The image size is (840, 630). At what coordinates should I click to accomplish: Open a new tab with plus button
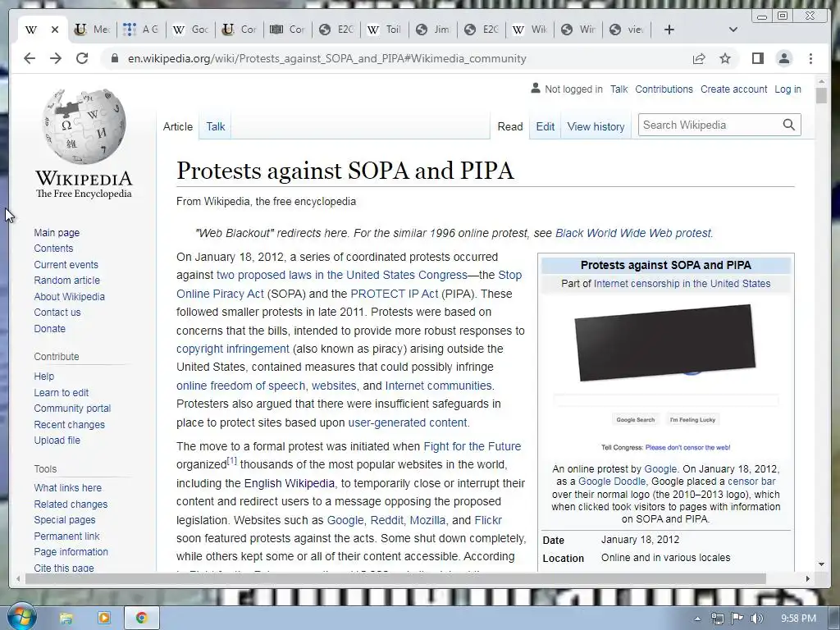pyautogui.click(x=669, y=30)
